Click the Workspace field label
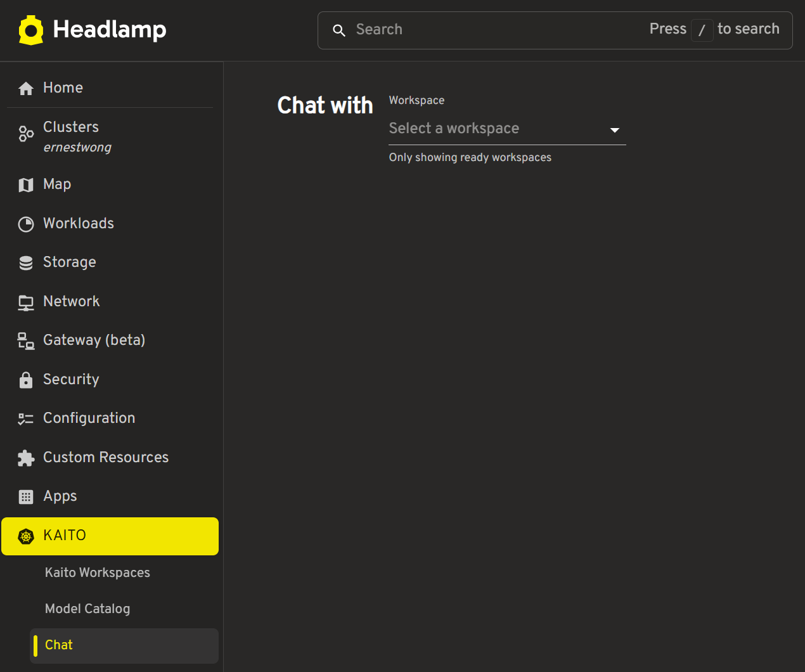 tap(416, 100)
